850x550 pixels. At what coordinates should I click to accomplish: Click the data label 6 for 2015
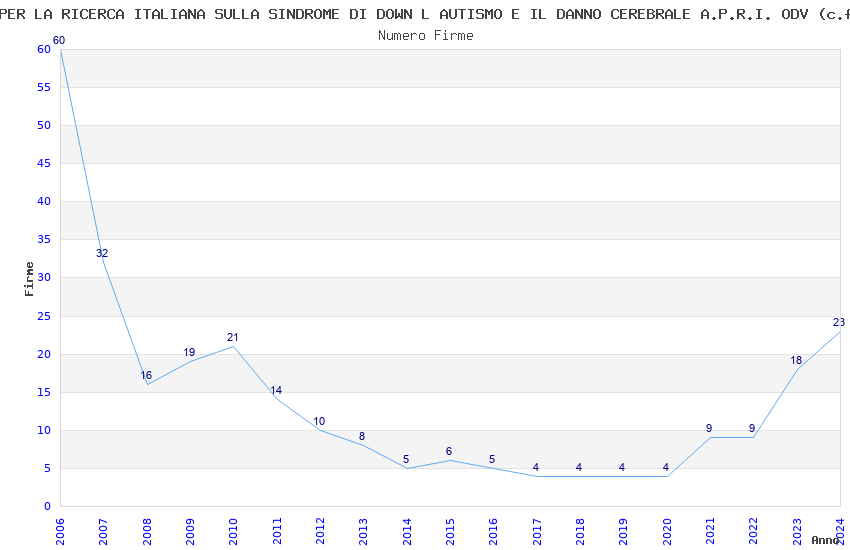click(x=449, y=451)
